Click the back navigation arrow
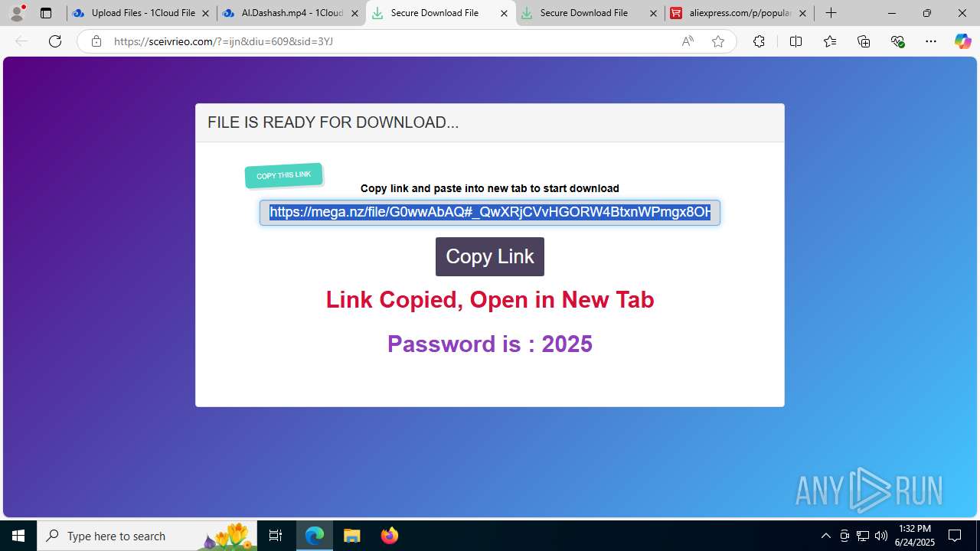 pos(21,41)
